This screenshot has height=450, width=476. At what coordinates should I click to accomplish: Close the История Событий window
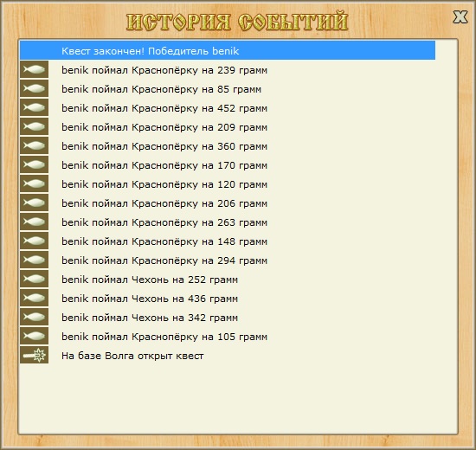(x=460, y=17)
